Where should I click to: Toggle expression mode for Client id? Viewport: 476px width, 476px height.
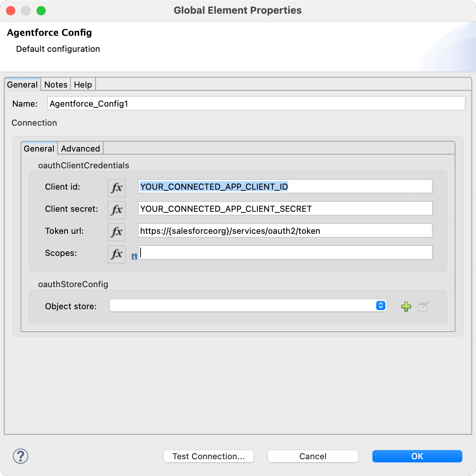tap(117, 187)
